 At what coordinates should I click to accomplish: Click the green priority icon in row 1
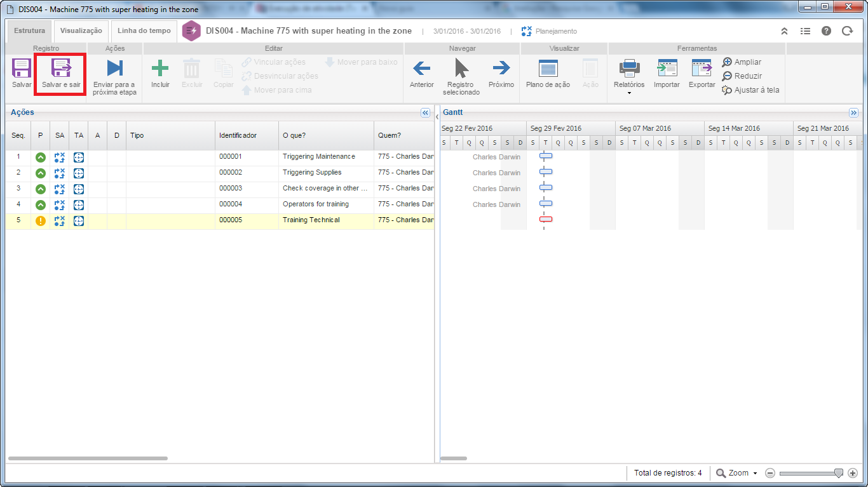(41, 157)
